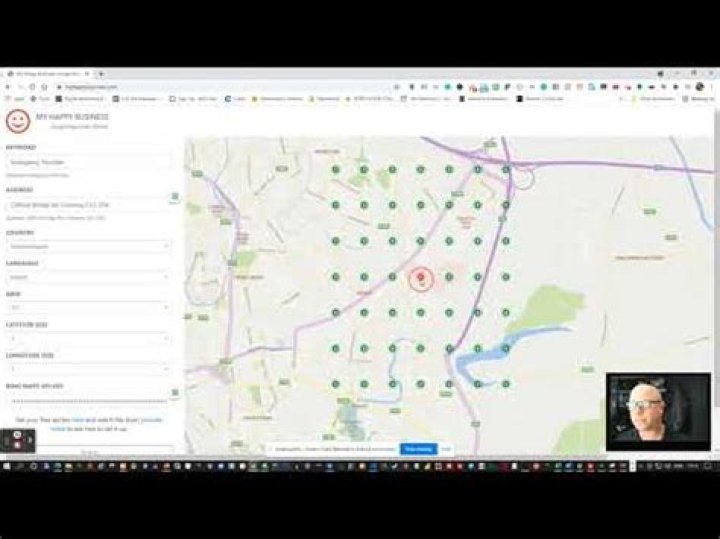Reload the page with the browser refresh icon

[32, 87]
